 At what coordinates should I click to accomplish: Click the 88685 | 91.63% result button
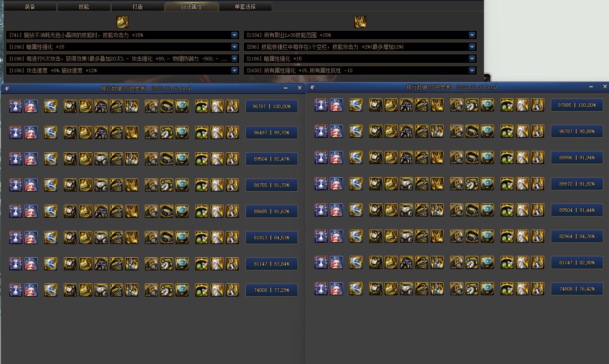(x=272, y=211)
